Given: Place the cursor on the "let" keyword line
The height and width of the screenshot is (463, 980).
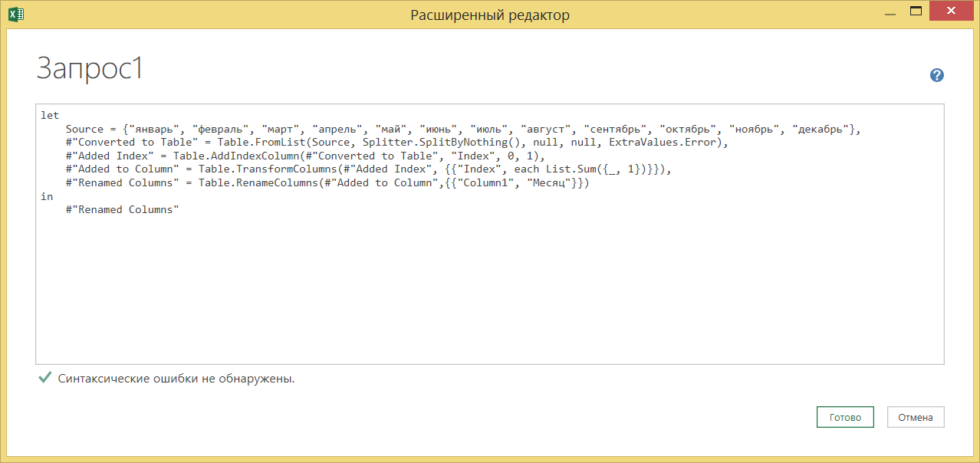Looking at the screenshot, I should coord(50,116).
